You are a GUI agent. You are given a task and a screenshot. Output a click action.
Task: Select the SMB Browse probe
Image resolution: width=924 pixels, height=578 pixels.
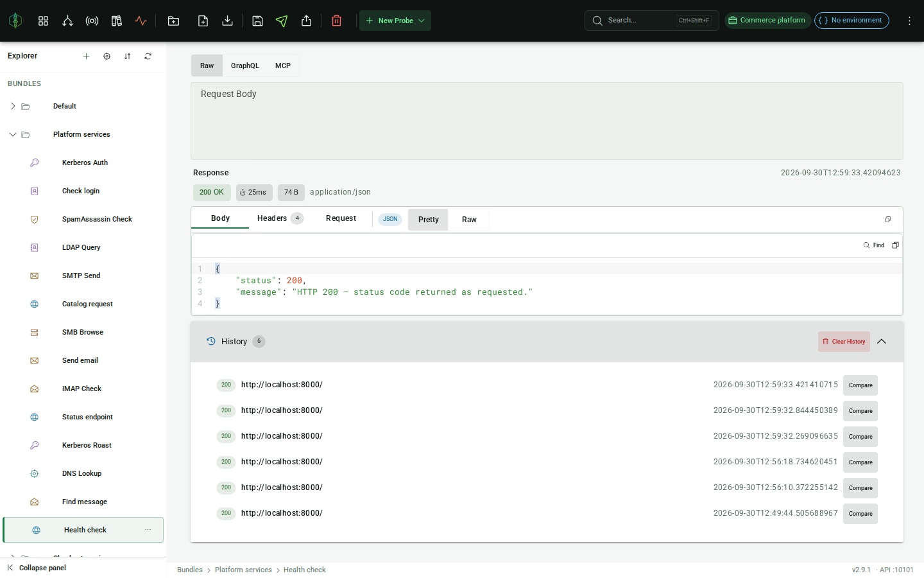[x=83, y=332]
